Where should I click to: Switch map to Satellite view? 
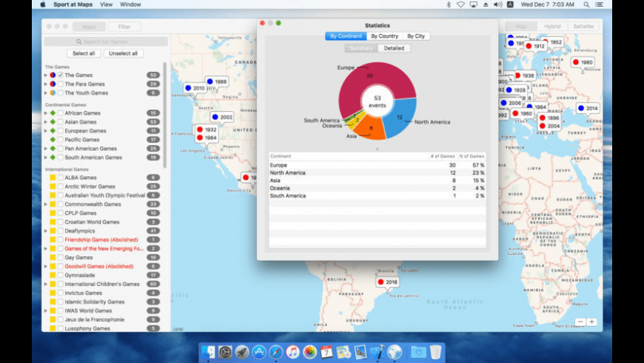point(583,27)
